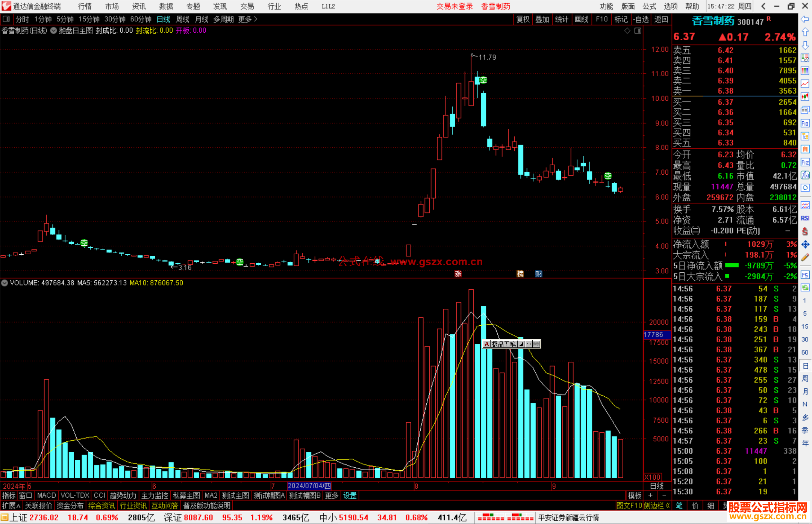Collapse the 侧边栏 sidebar panel
This screenshot has width=812, height=524.
coord(657,506)
